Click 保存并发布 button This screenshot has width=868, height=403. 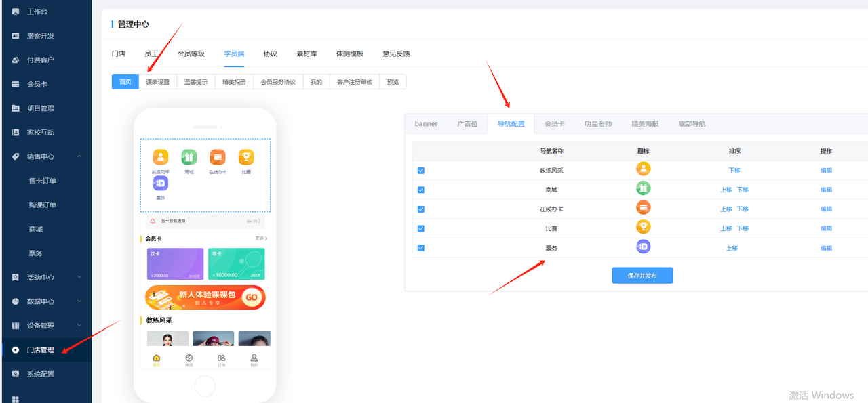pyautogui.click(x=642, y=276)
